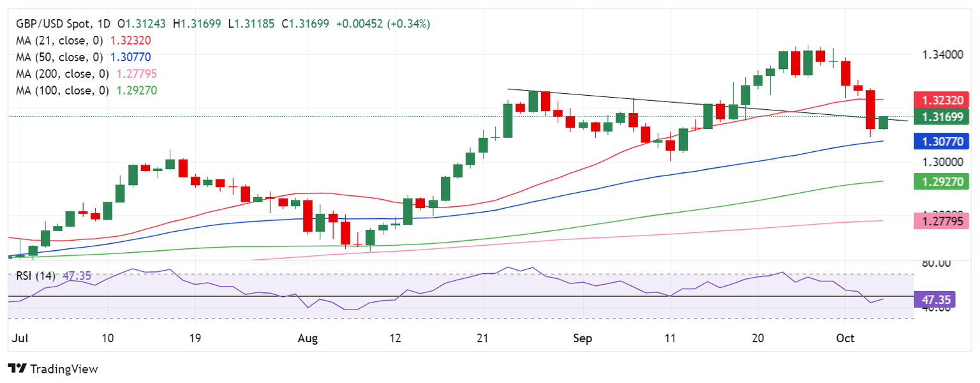Image resolution: width=980 pixels, height=383 pixels.
Task: Select the Oct label on the time axis
Action: coord(845,338)
